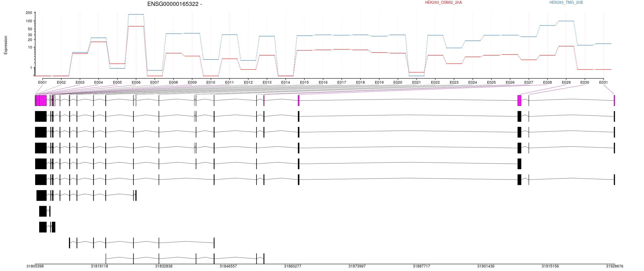Image resolution: width=644 pixels, height=271 pixels.
Task: Click exon label E009
Action: [x=192, y=82]
